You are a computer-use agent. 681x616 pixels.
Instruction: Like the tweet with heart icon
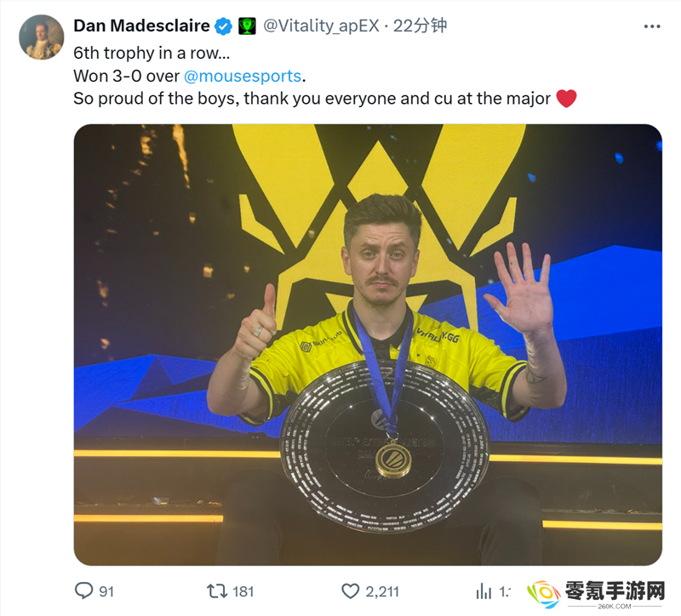pyautogui.click(x=350, y=590)
